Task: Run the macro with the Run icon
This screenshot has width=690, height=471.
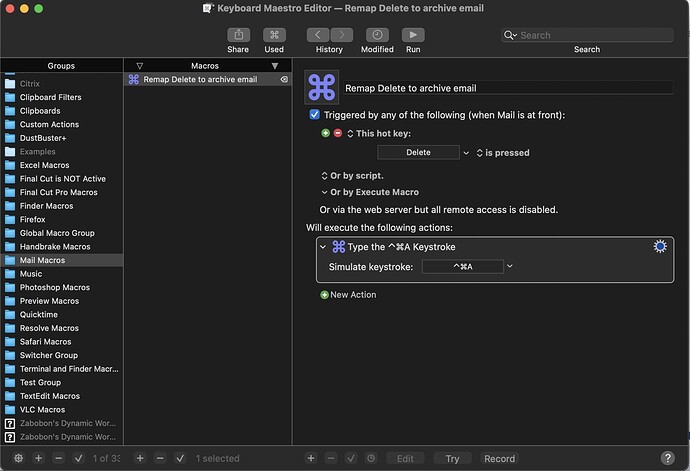Action: coord(413,35)
